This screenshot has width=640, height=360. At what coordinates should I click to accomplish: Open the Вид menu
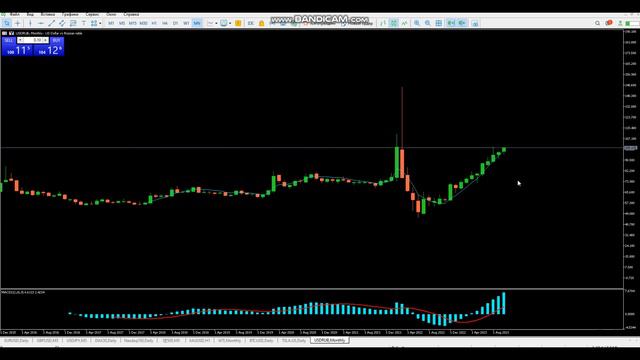point(30,14)
